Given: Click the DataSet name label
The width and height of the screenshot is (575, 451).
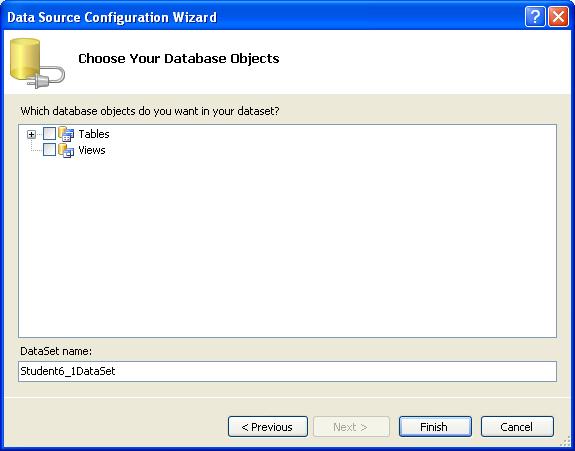Looking at the screenshot, I should coord(56,351).
